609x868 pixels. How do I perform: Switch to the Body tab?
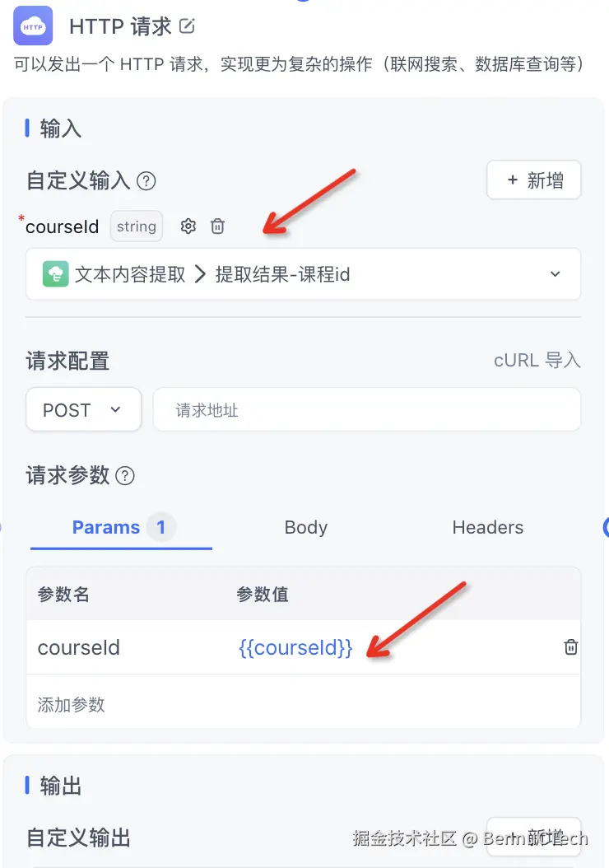point(306,528)
